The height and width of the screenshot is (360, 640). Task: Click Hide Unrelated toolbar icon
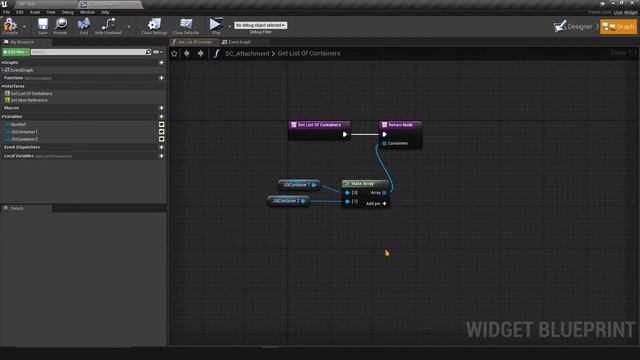(x=108, y=27)
